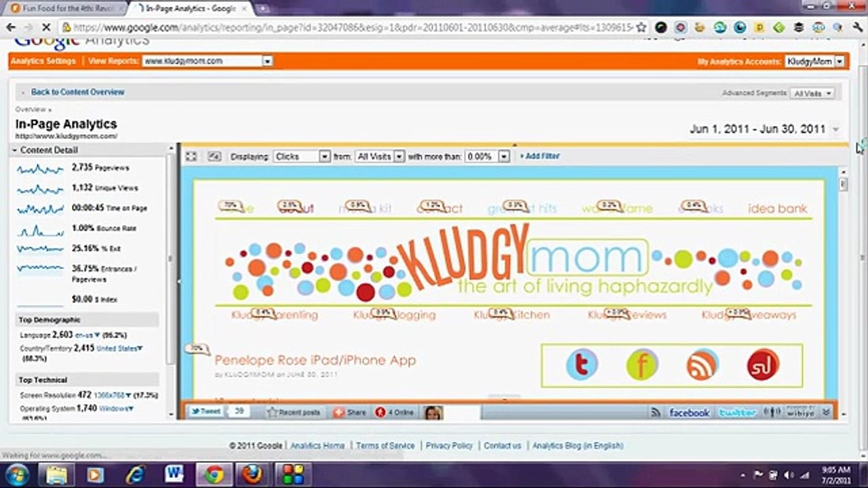Open Microsoft Word from the taskbar
The height and width of the screenshot is (488, 868).
174,474
